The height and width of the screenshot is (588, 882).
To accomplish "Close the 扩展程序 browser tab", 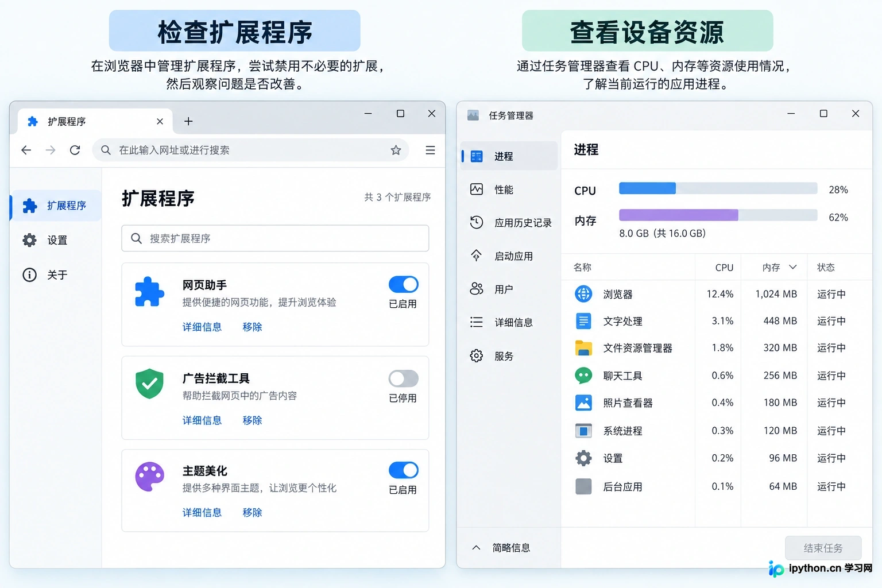I will [160, 121].
